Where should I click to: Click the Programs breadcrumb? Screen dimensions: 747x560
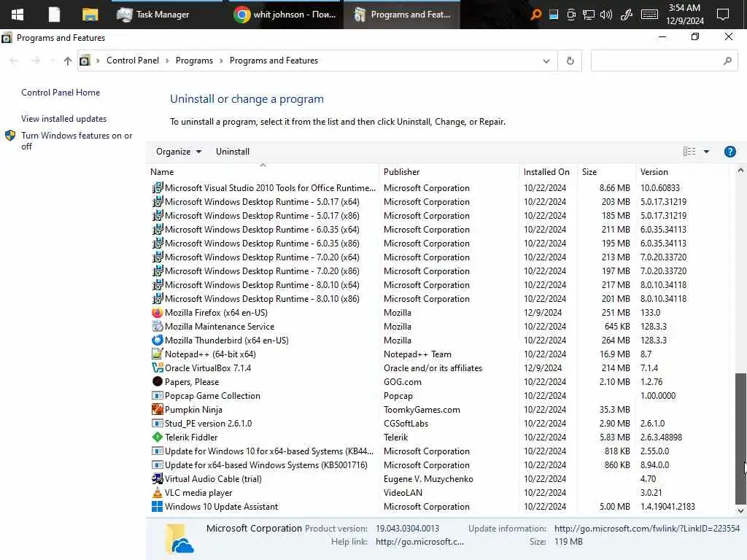click(x=194, y=61)
